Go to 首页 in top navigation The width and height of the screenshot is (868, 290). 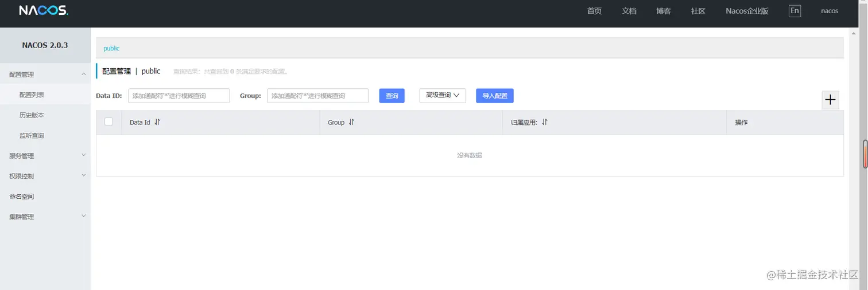(594, 11)
